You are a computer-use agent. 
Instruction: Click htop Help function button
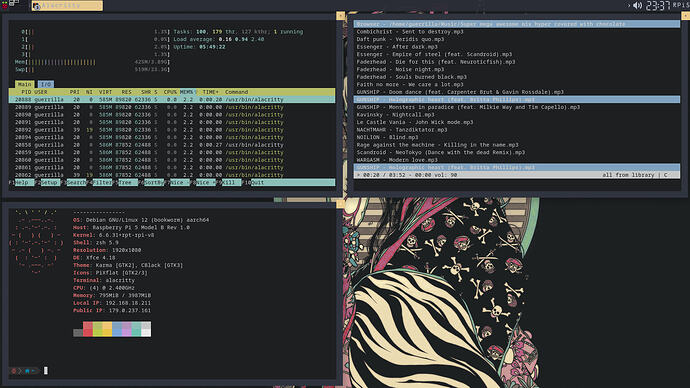click(x=24, y=182)
